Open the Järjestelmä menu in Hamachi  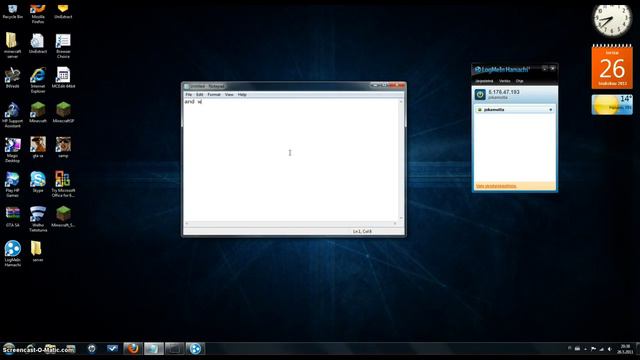pyautogui.click(x=484, y=81)
